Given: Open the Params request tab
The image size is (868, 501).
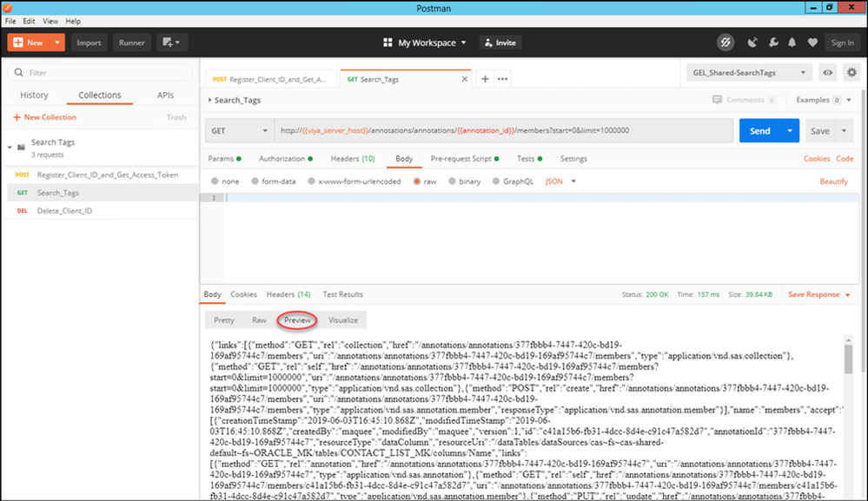Looking at the screenshot, I should [x=224, y=159].
